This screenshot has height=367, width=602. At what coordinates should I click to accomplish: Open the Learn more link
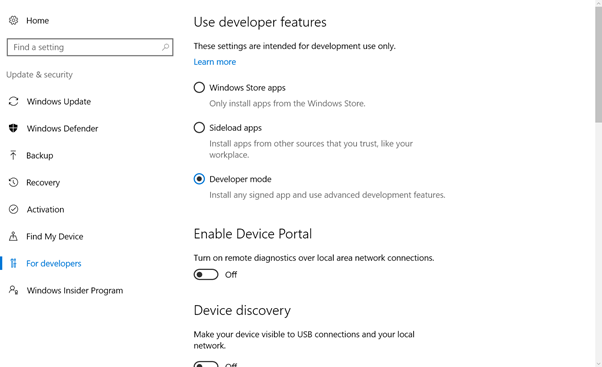point(215,62)
